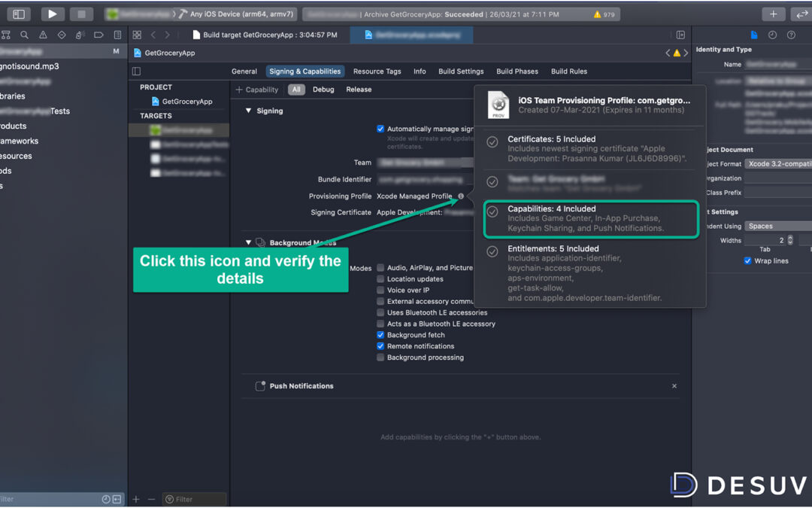Click the yellow warning icon in jump bar

[677, 53]
